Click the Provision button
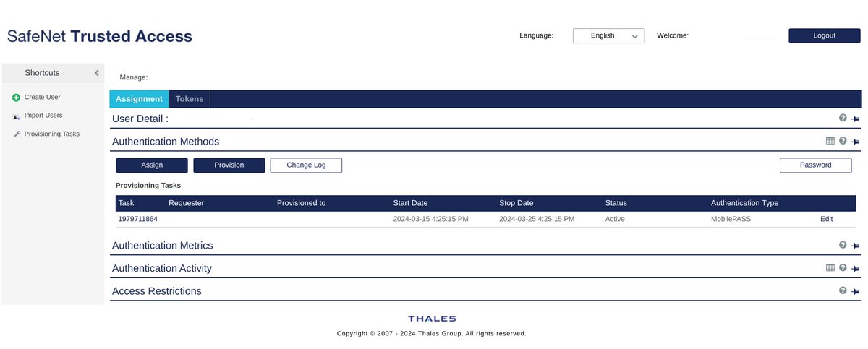 click(229, 165)
